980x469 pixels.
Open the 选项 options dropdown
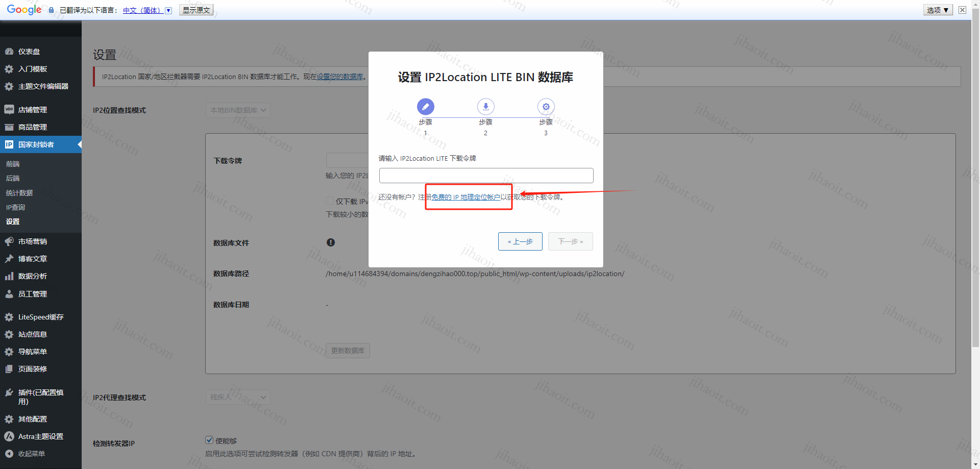(x=938, y=10)
